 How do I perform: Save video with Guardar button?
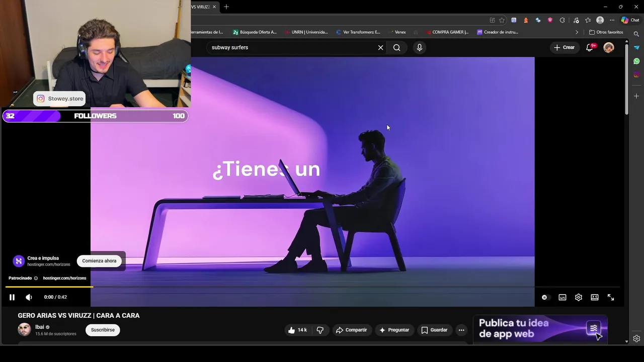pyautogui.click(x=434, y=330)
